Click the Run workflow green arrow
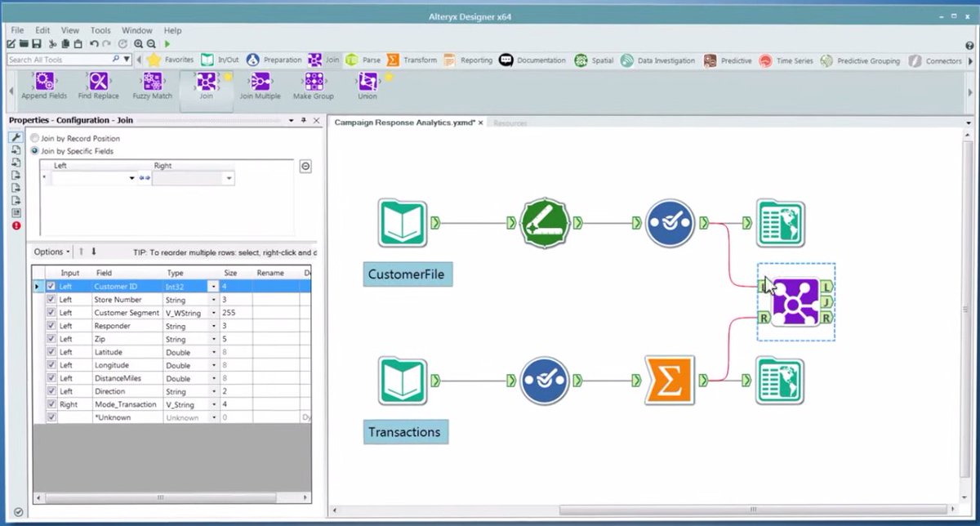The height and width of the screenshot is (526, 980). click(x=167, y=44)
